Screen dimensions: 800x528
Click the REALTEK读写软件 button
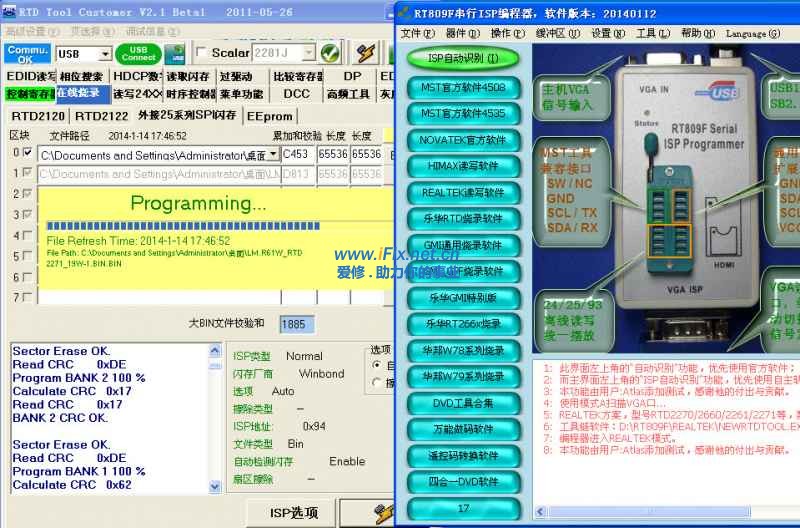(x=463, y=192)
